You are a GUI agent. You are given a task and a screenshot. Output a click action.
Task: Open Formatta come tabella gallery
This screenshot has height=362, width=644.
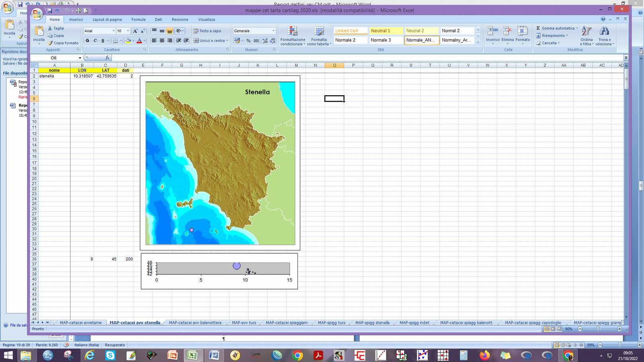pyautogui.click(x=319, y=36)
